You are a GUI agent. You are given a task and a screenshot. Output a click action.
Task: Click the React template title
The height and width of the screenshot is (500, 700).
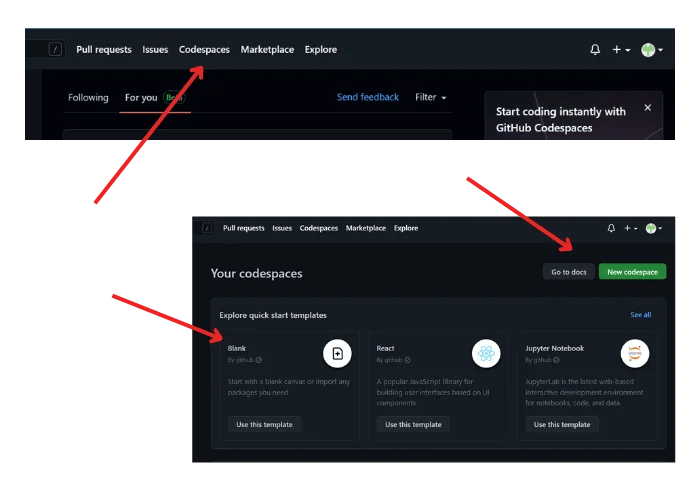pos(385,348)
